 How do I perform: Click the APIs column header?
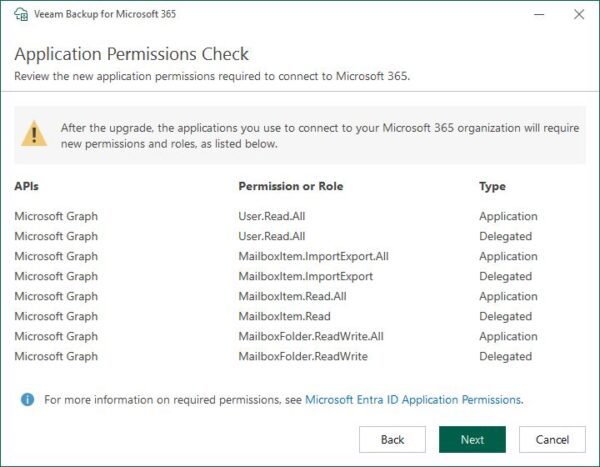pyautogui.click(x=26, y=186)
